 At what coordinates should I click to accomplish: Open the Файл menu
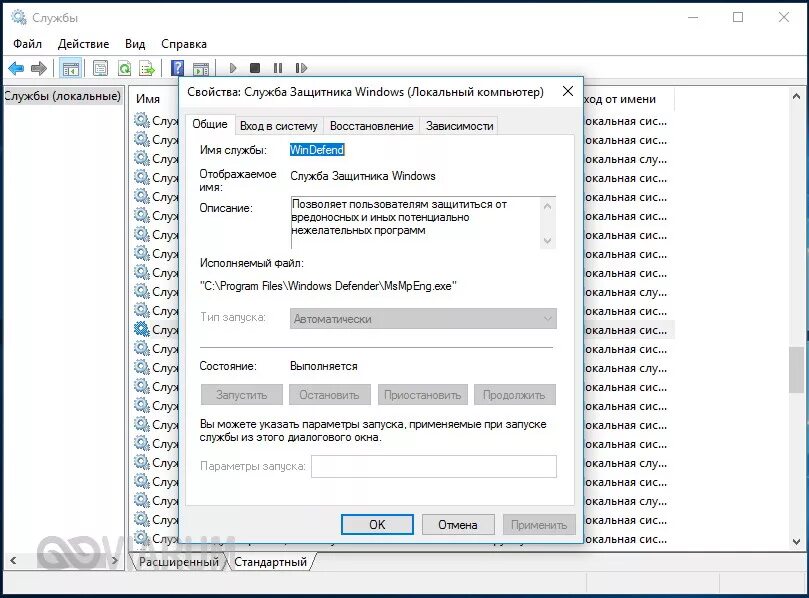click(27, 44)
